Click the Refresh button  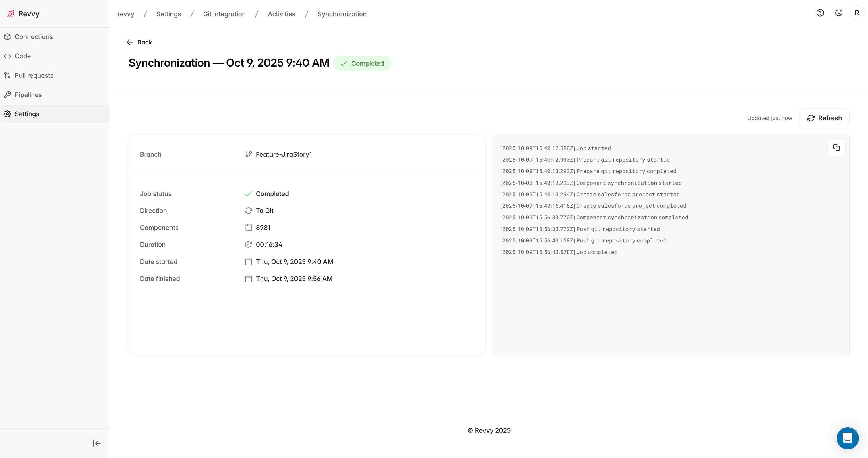pos(824,118)
